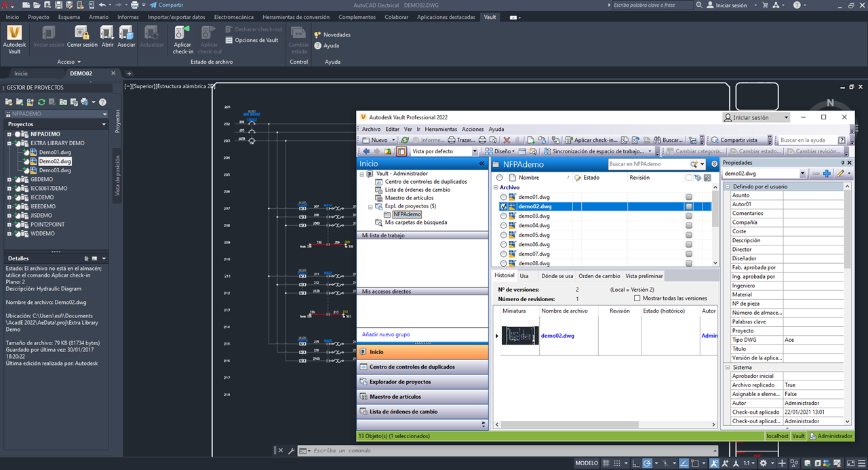
Task: Click the add property plus icon
Action: tap(827, 174)
